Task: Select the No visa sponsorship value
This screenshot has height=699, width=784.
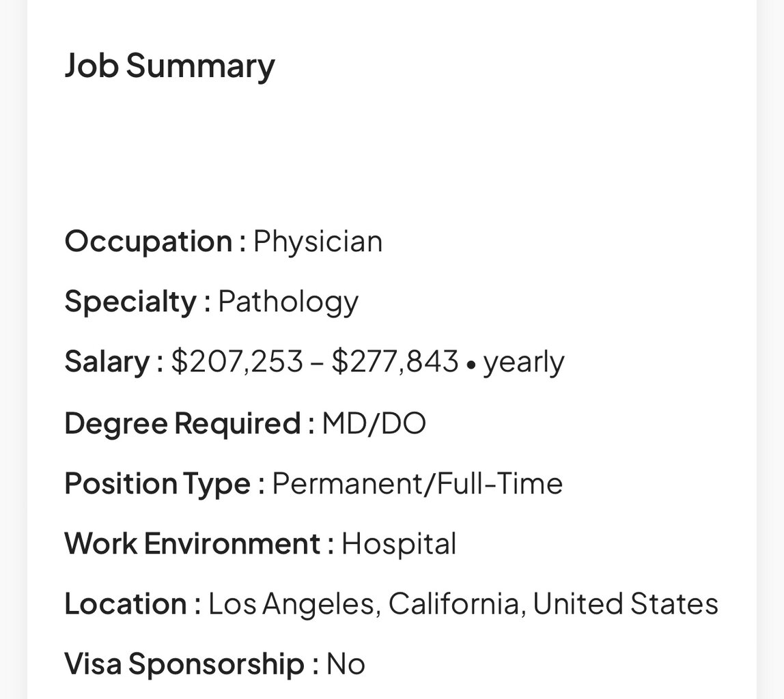Action: coord(346,664)
